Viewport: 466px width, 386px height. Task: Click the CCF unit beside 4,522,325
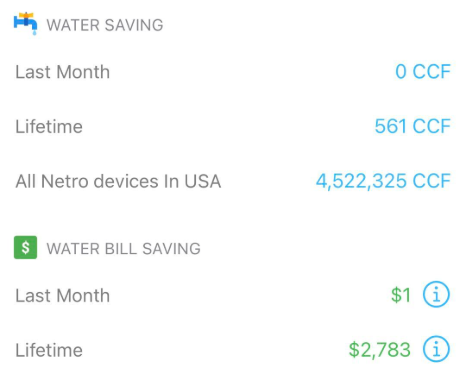tap(432, 181)
